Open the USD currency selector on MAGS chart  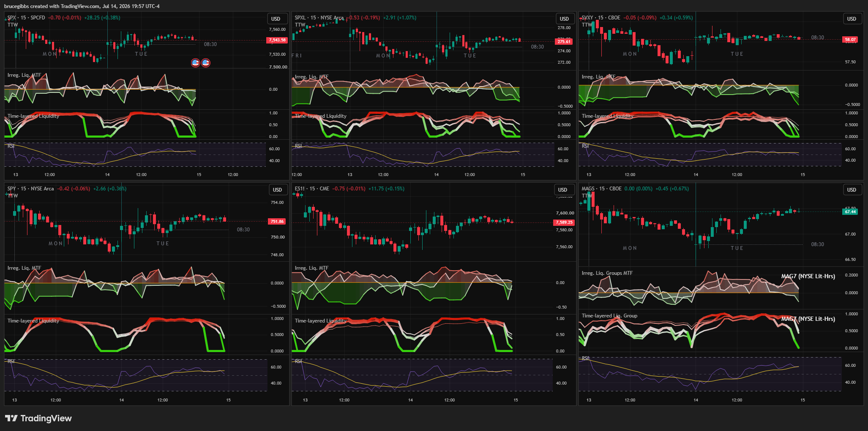coord(852,190)
